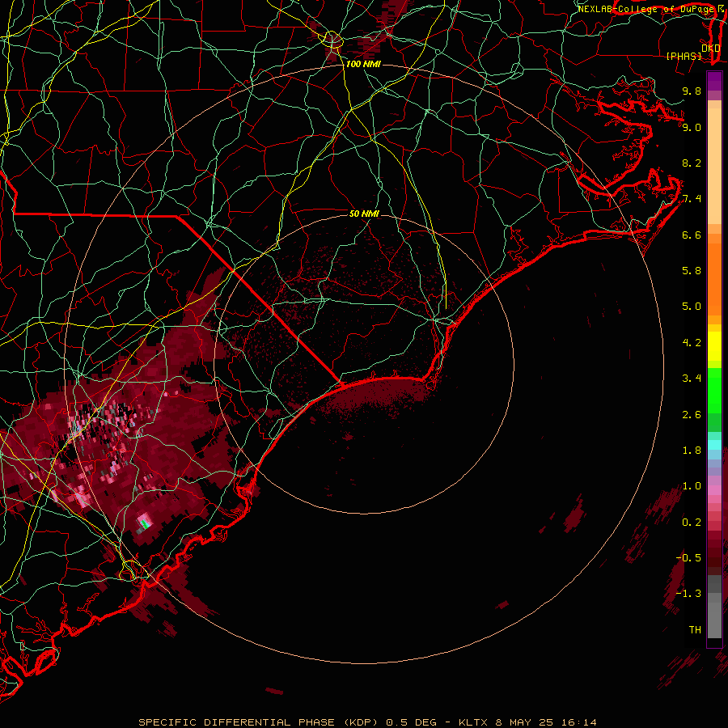Click the 8.2 color scale label
The width and height of the screenshot is (728, 728).
click(x=692, y=163)
